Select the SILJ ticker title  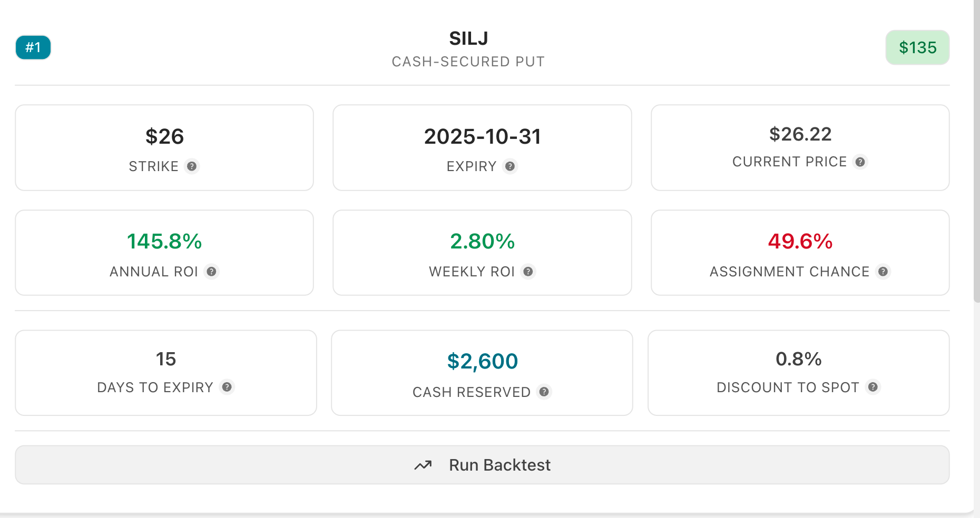pos(468,38)
